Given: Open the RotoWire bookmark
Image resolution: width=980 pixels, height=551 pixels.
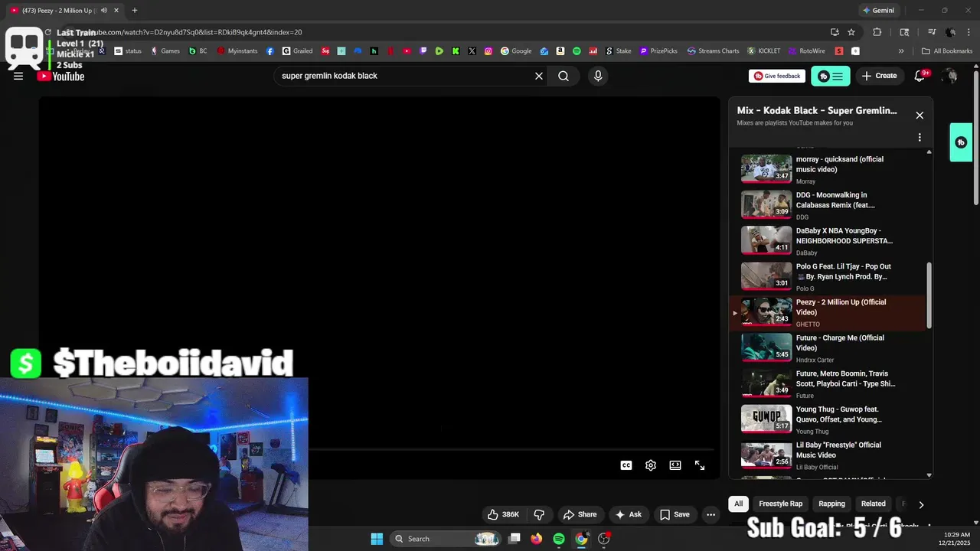Looking at the screenshot, I should (806, 51).
